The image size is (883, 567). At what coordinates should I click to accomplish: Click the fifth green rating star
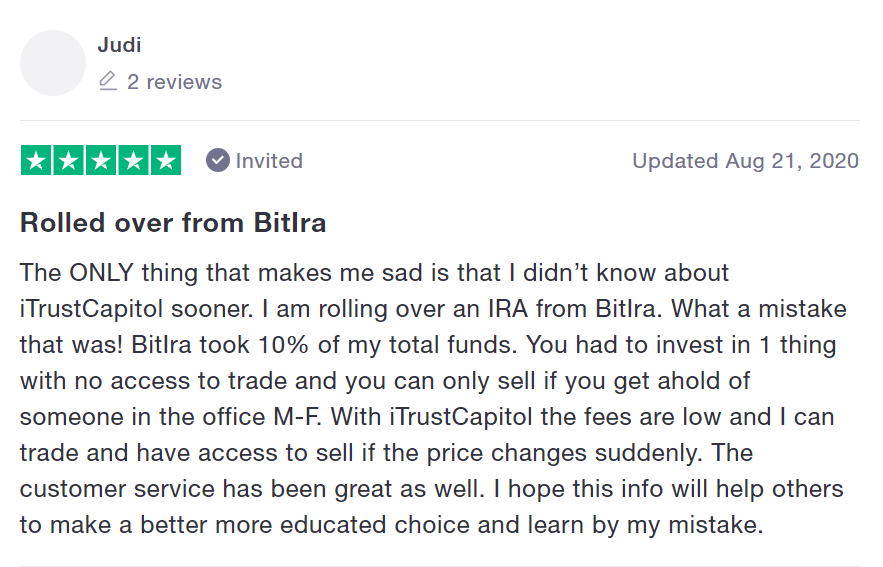pos(165,160)
